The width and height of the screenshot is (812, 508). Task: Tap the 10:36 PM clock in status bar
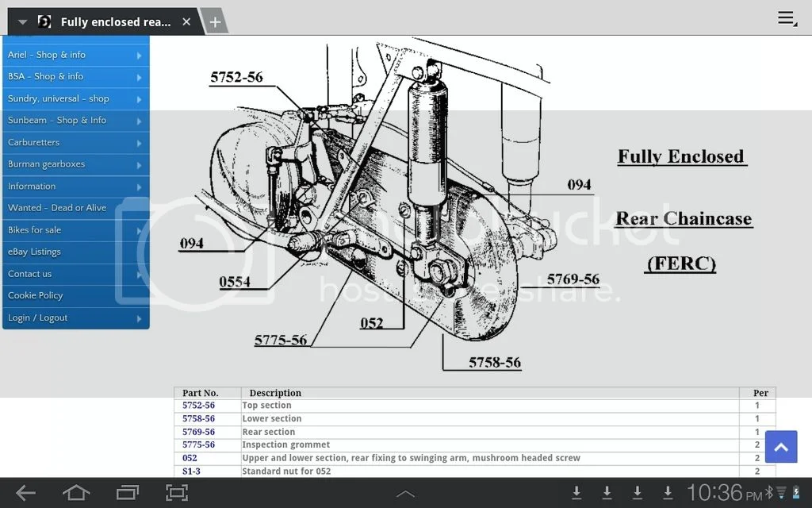[723, 493]
